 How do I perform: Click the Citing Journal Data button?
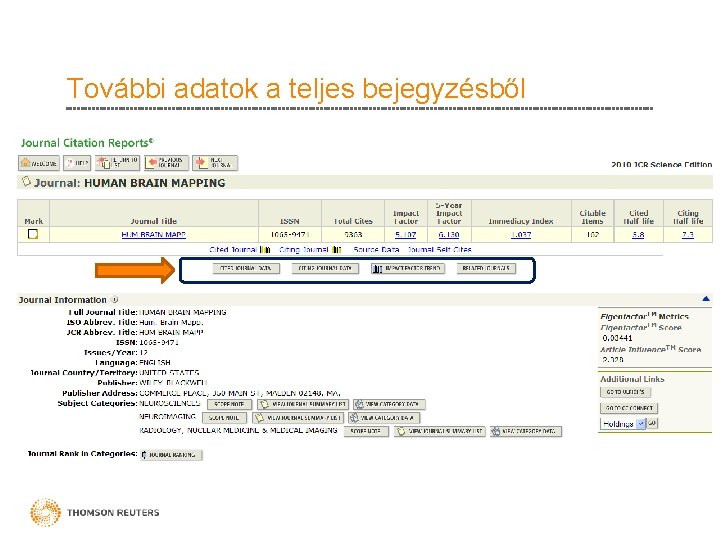(325, 268)
